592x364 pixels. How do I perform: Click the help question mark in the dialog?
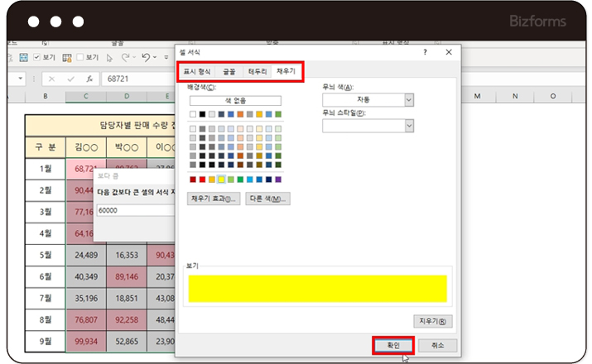click(424, 52)
